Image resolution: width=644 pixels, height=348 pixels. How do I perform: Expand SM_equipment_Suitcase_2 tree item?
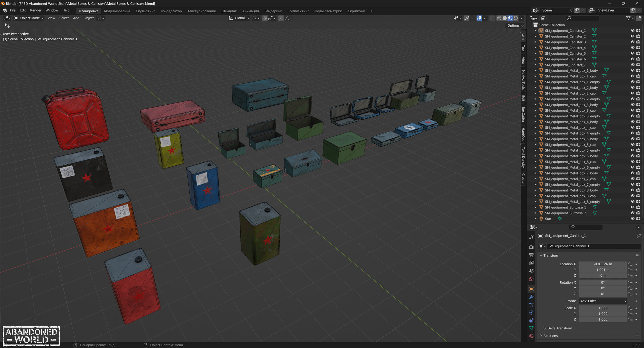[535, 213]
